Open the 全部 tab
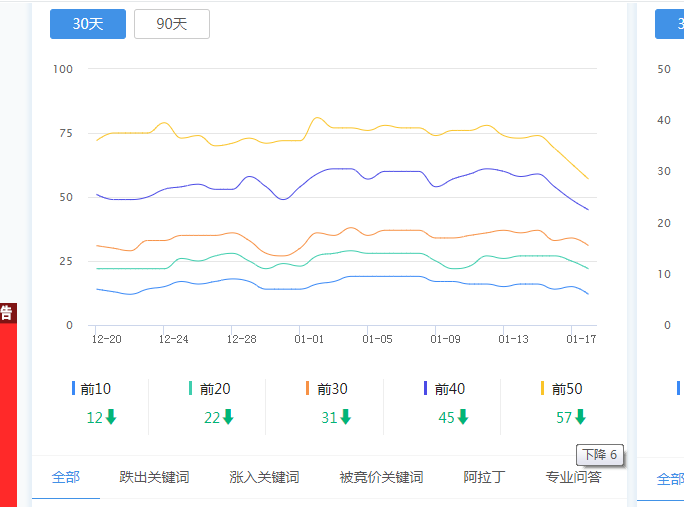684x507 pixels. pos(66,477)
